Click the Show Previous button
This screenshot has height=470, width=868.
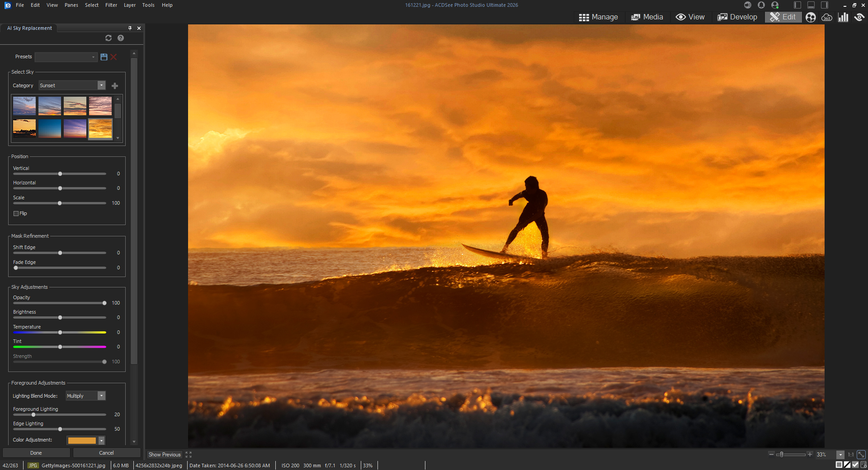pos(165,455)
